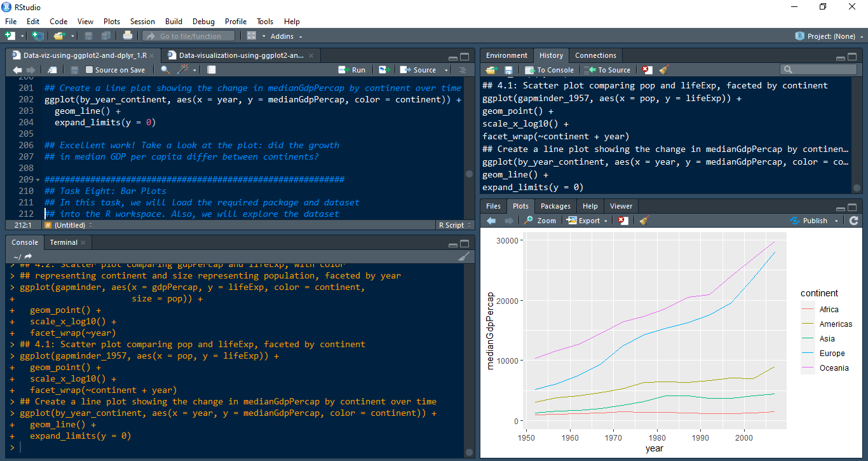Click the find/replace magnifier icon in editor

coord(165,70)
